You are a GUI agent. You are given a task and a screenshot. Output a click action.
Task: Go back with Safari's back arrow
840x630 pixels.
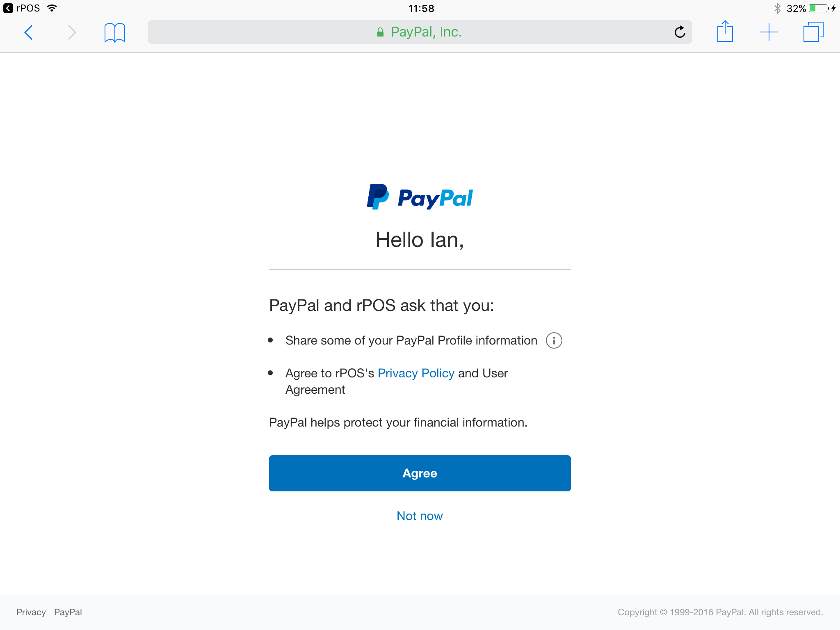pos(28,32)
